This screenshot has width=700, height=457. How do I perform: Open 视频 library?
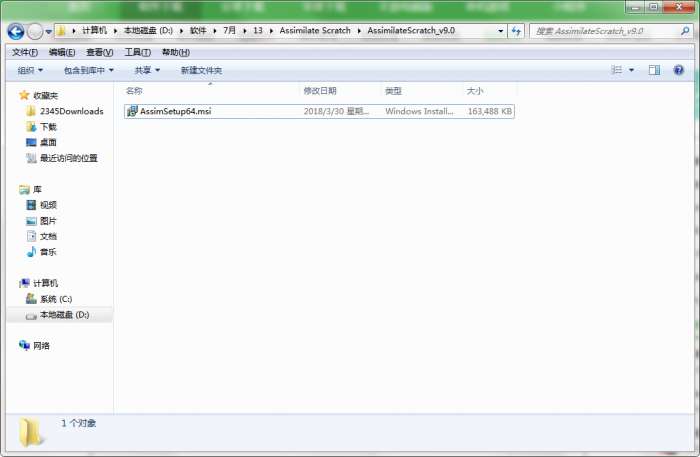click(48, 205)
